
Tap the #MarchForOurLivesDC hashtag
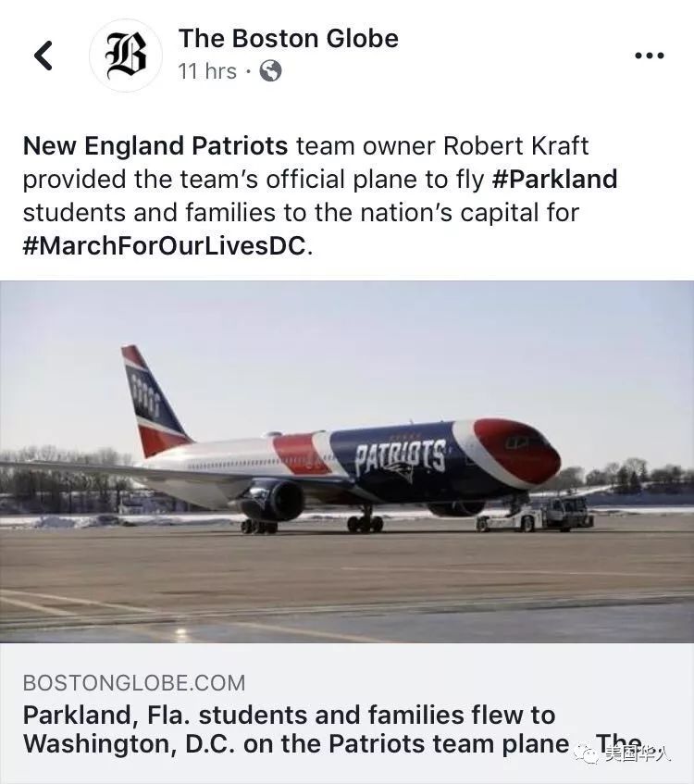pyautogui.click(x=163, y=245)
